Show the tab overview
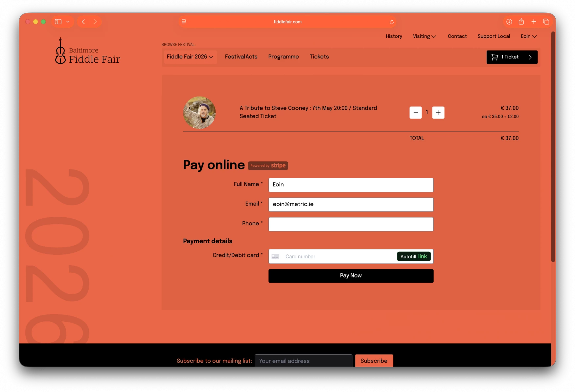Image resolution: width=575 pixels, height=392 pixels. [x=546, y=22]
